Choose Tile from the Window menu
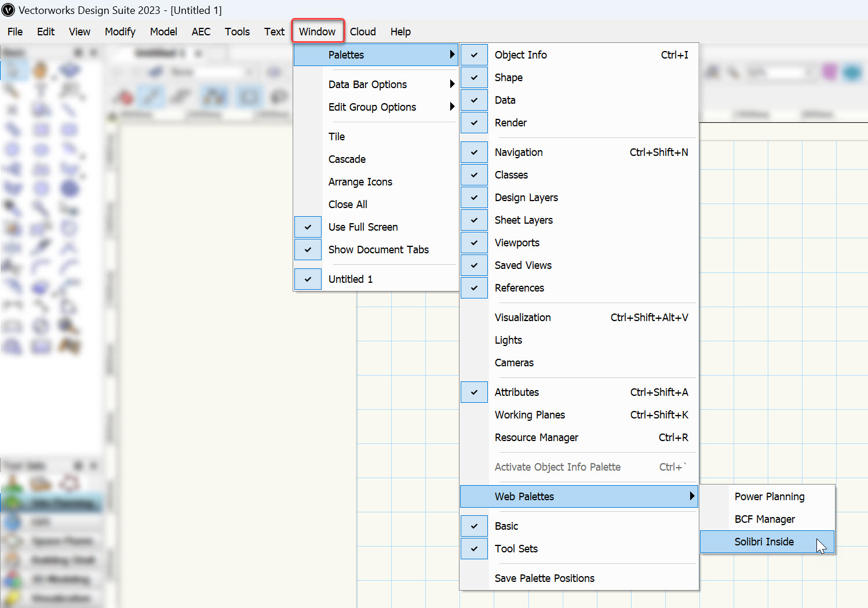This screenshot has height=608, width=868. pos(376,137)
